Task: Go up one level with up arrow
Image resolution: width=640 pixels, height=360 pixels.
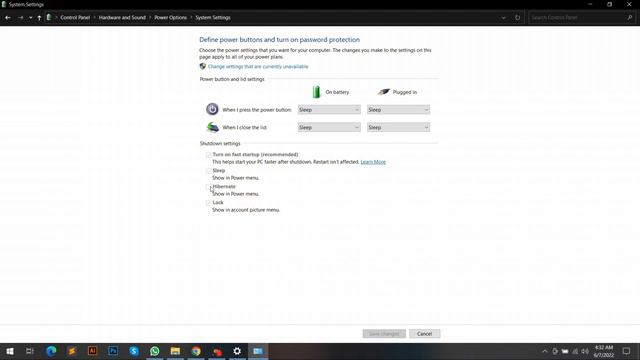Action: pos(39,18)
